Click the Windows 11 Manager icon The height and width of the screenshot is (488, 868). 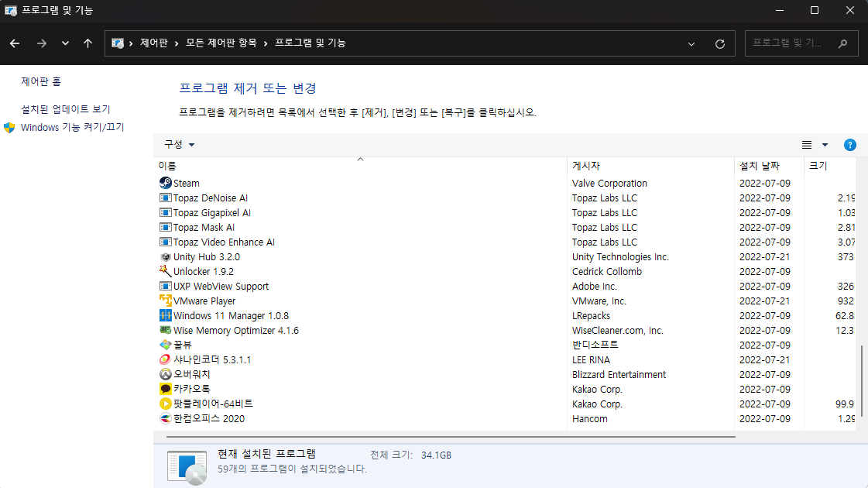click(x=165, y=316)
